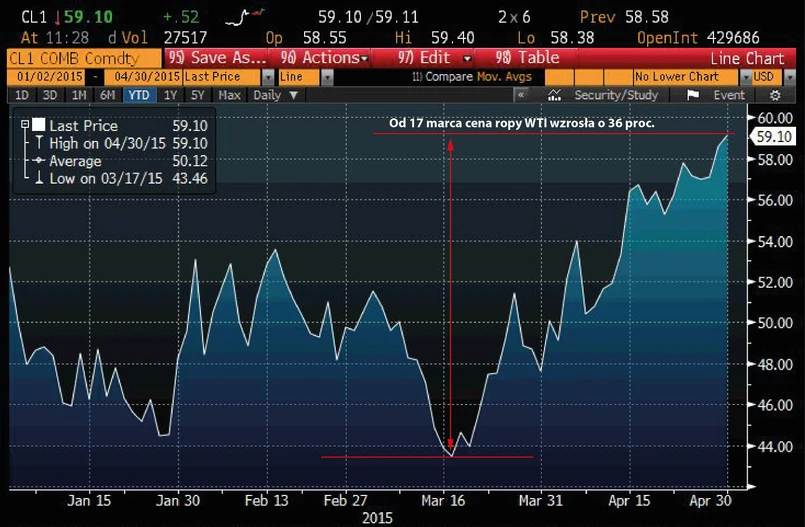Viewport: 805px width, 527px height.
Task: Click the Average marker icon in legend
Action: point(39,161)
